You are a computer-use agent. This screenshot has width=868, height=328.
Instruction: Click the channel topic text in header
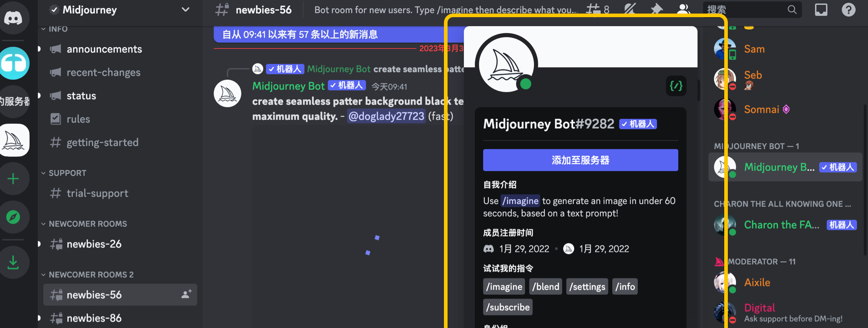tap(446, 9)
